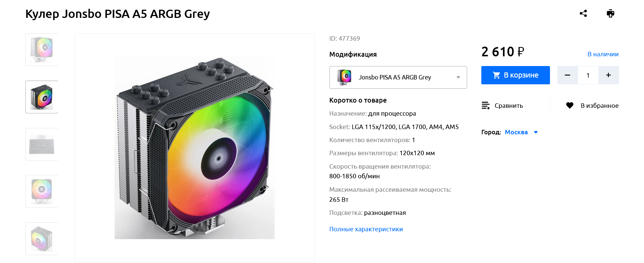The width and height of the screenshot is (644, 263).
Task: Increase quantity with the plus button
Action: point(609,75)
